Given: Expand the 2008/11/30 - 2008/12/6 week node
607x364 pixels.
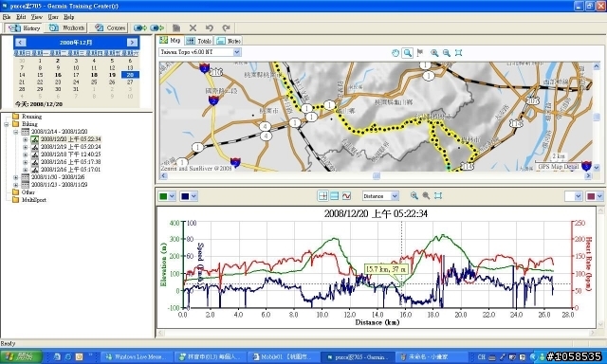Looking at the screenshot, I should [x=16, y=177].
